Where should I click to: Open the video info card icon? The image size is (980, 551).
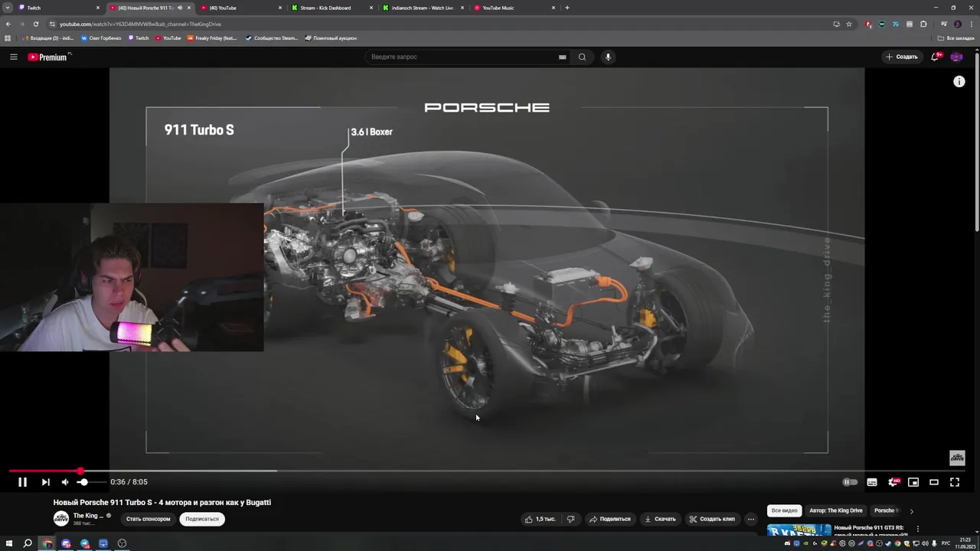(x=959, y=82)
